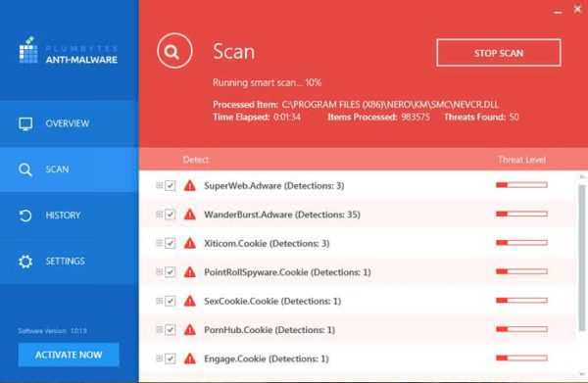Uncheck the SexCookie.Cookie checkbox

pos(171,301)
